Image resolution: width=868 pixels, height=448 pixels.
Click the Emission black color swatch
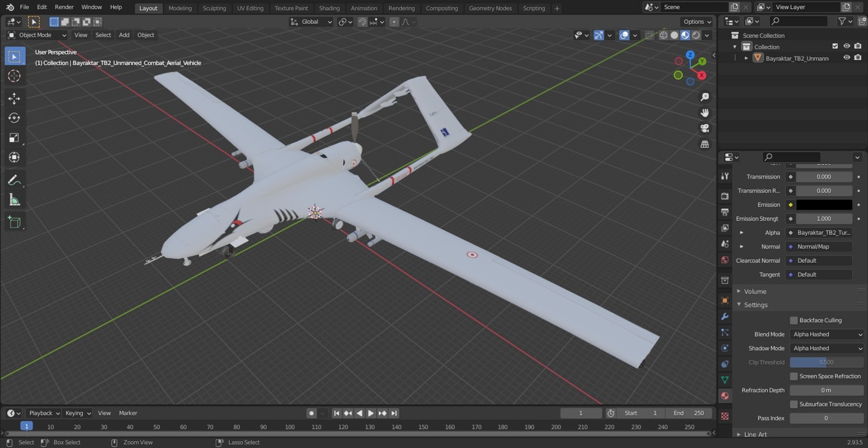point(824,205)
